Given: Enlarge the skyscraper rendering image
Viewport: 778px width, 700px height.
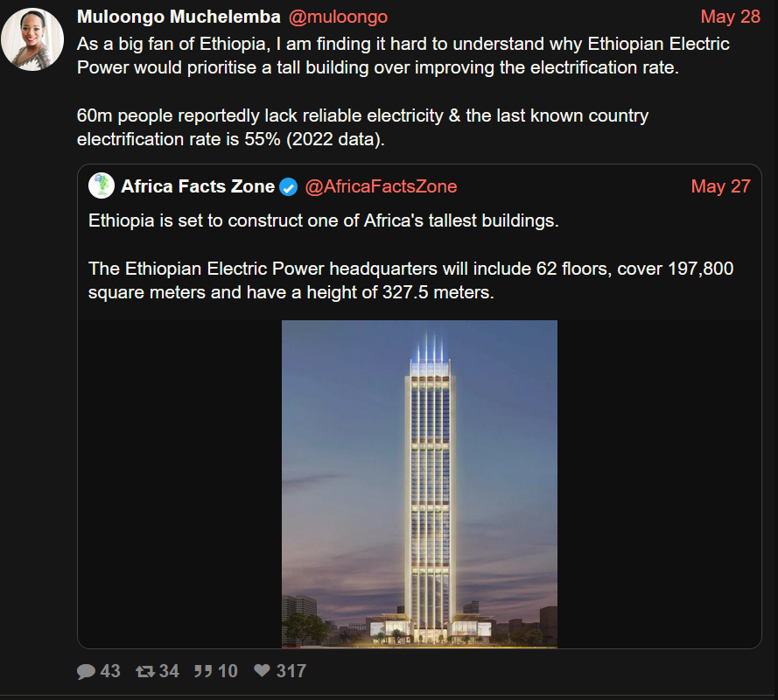Looking at the screenshot, I should [419, 483].
